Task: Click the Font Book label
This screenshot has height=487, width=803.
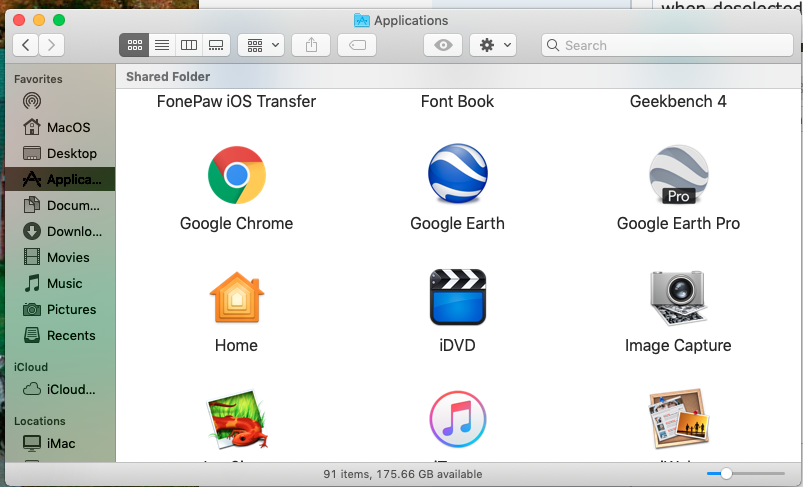Action: (x=457, y=101)
